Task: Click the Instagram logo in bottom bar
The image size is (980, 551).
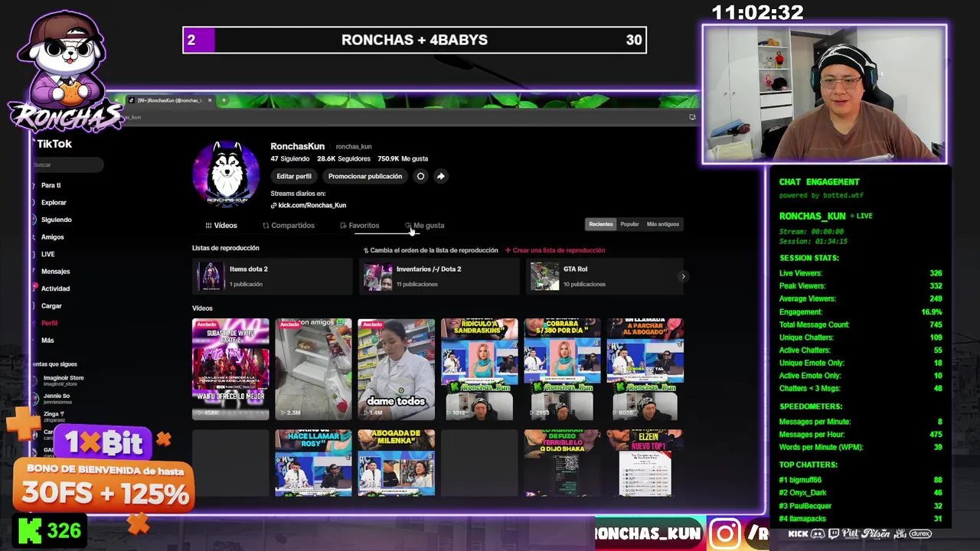Action: [725, 533]
